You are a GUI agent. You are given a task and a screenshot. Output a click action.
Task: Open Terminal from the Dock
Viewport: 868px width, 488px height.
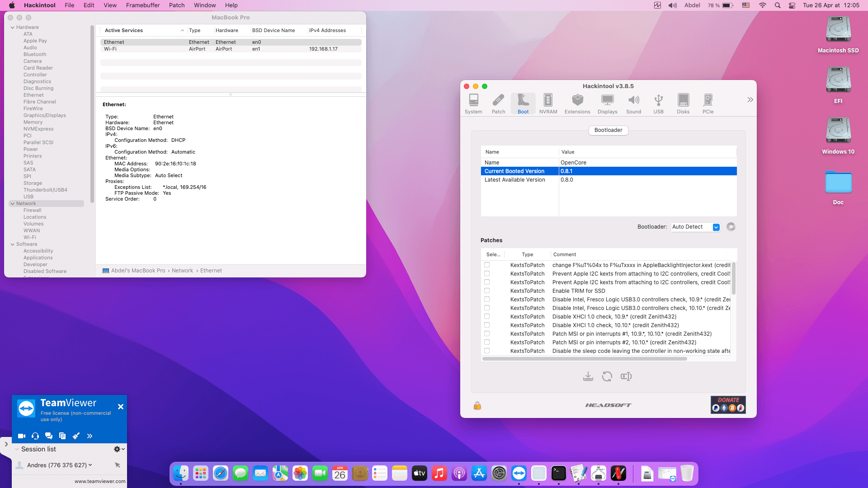(559, 473)
